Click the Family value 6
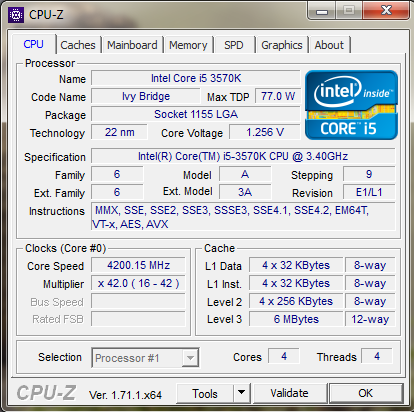This screenshot has width=414, height=412. point(117,174)
